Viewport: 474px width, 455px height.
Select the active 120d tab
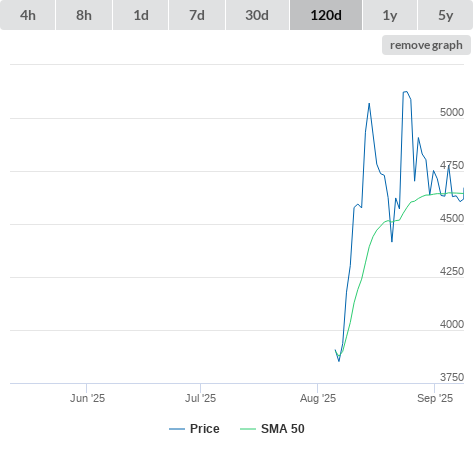point(326,15)
